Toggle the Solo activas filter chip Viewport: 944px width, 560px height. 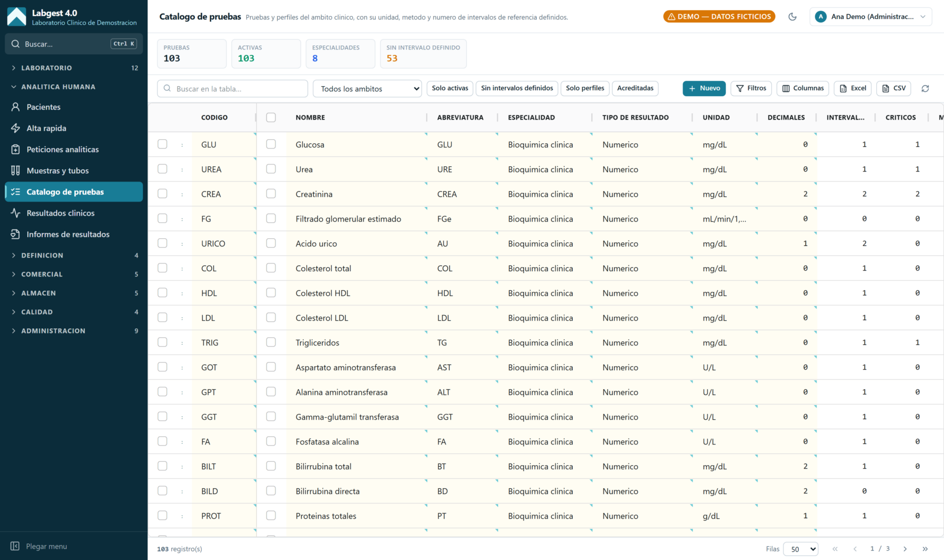tap(450, 88)
